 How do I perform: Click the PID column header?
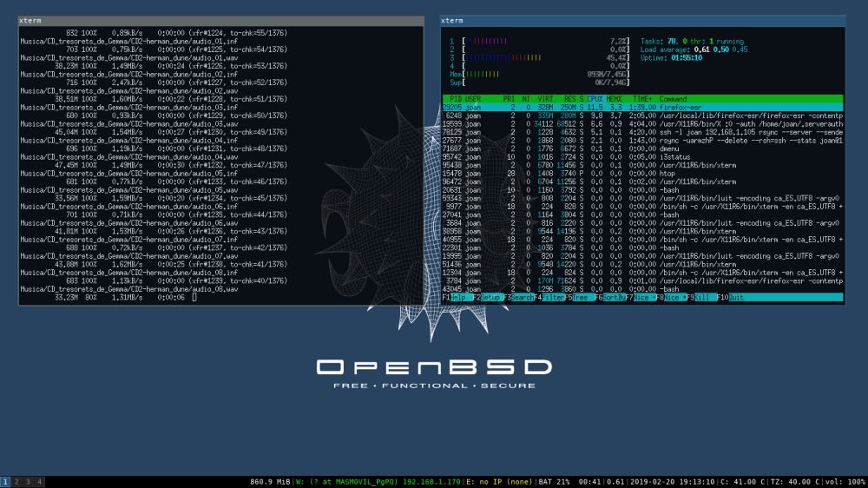(x=454, y=99)
